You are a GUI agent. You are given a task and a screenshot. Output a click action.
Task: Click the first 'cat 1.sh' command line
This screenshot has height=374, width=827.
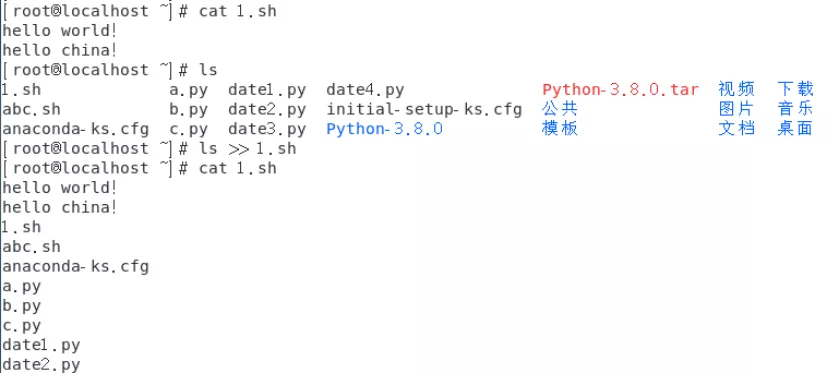[139, 11]
